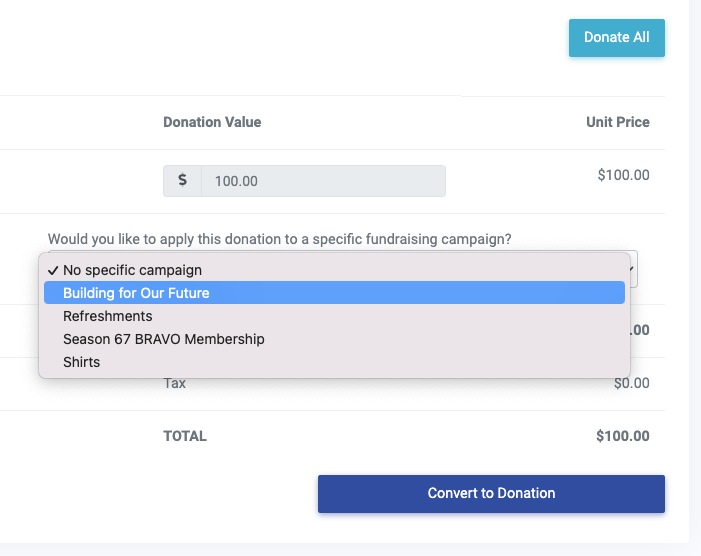This screenshot has height=556, width=701.
Task: Click the bold $100.00 total amount
Action: (x=622, y=436)
